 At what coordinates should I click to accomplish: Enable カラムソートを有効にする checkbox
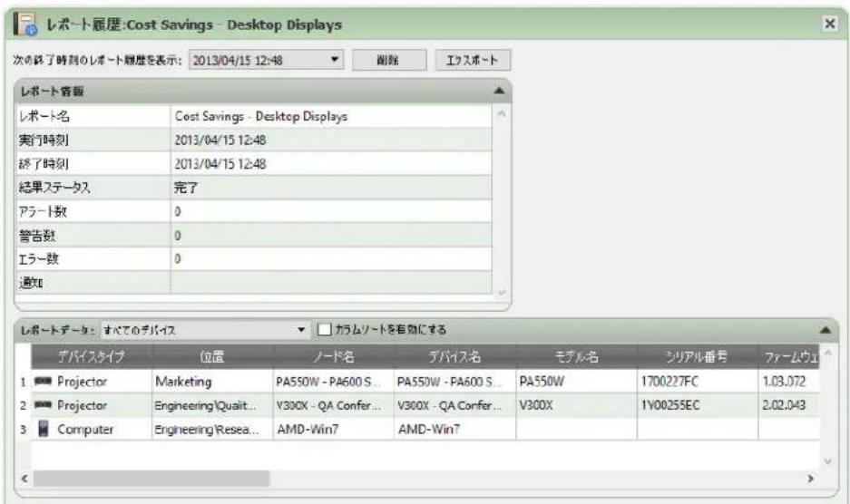coord(324,329)
